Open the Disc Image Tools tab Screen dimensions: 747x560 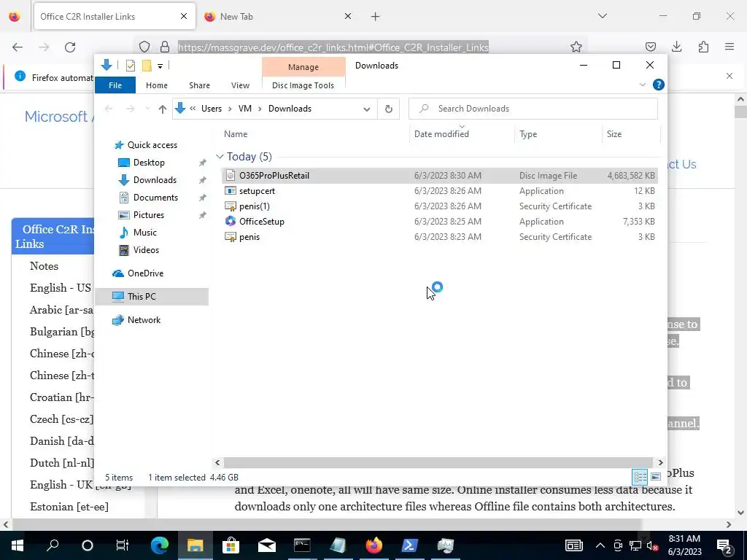(303, 85)
